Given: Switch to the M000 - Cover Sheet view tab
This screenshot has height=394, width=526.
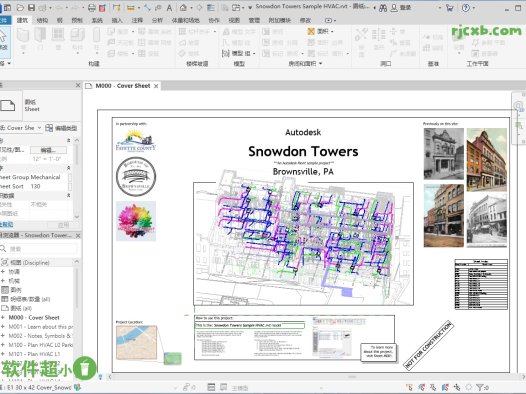Looking at the screenshot, I should [123, 86].
